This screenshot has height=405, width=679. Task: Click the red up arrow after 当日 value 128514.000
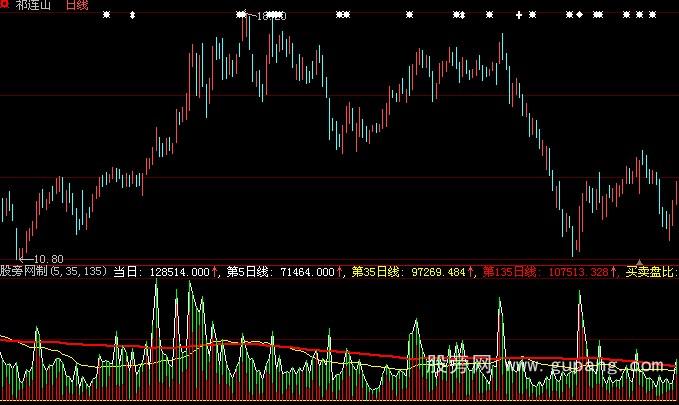(x=215, y=271)
